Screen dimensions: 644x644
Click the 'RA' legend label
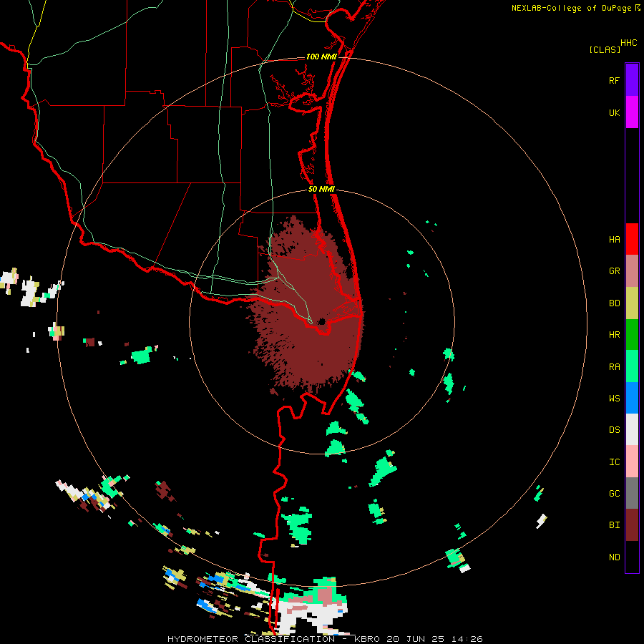tap(614, 367)
